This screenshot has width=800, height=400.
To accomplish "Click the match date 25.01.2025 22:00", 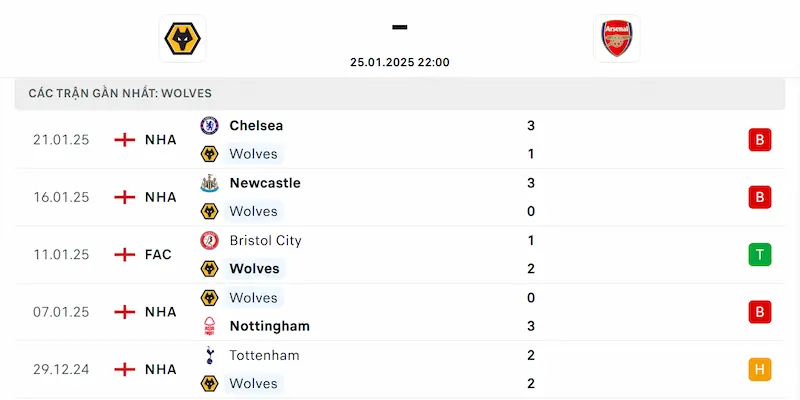I will pyautogui.click(x=400, y=62).
